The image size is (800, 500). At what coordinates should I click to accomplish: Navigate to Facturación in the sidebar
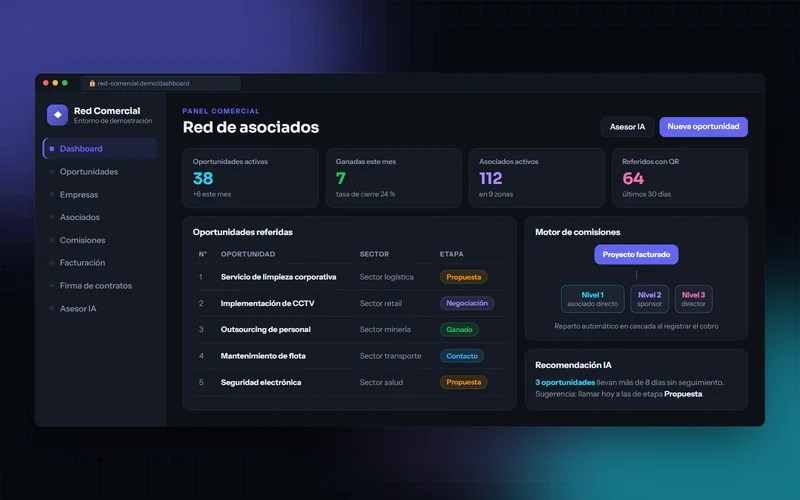coord(82,262)
